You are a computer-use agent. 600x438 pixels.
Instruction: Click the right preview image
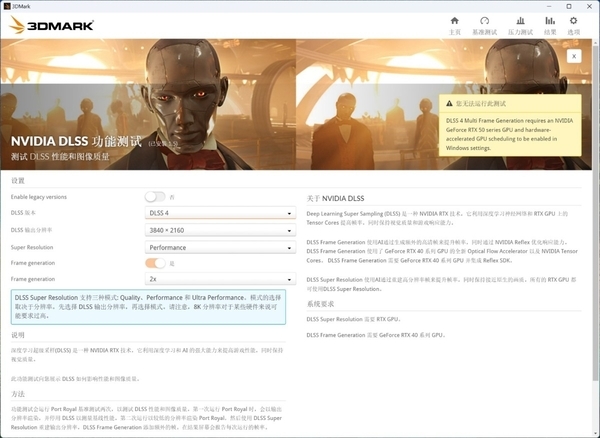(444, 104)
